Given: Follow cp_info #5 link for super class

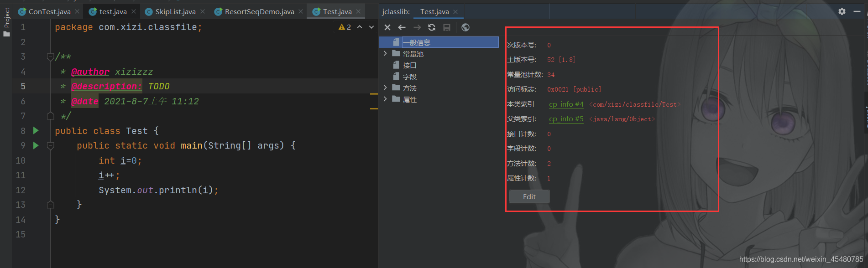Looking at the screenshot, I should pos(566,119).
